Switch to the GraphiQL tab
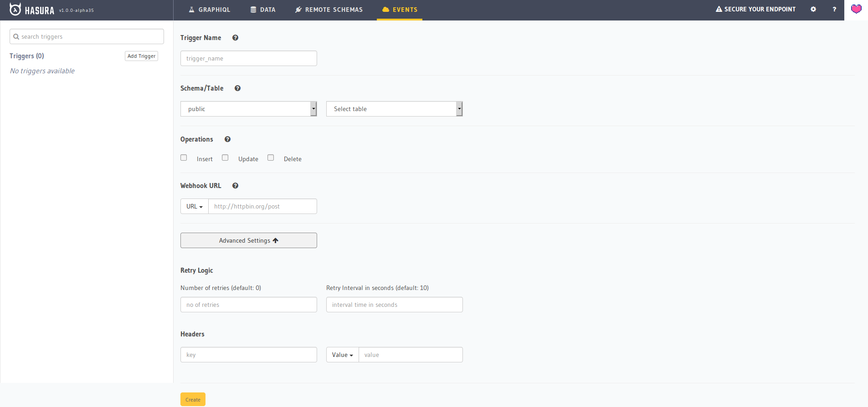This screenshot has height=407, width=868. 210,10
